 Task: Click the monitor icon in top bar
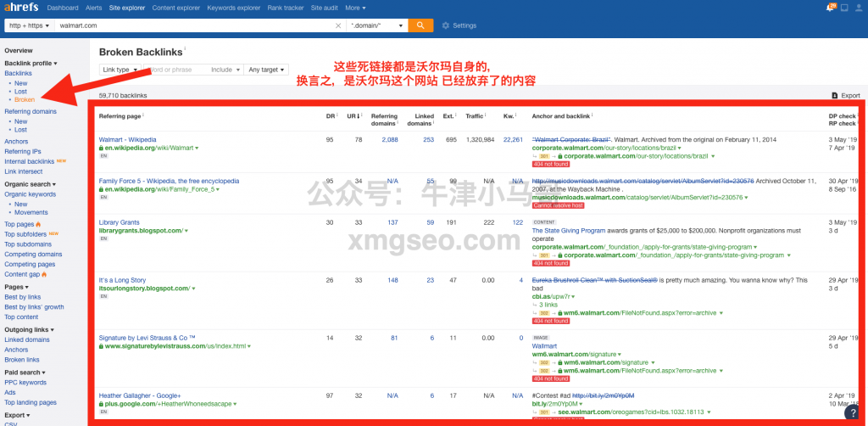pos(843,8)
